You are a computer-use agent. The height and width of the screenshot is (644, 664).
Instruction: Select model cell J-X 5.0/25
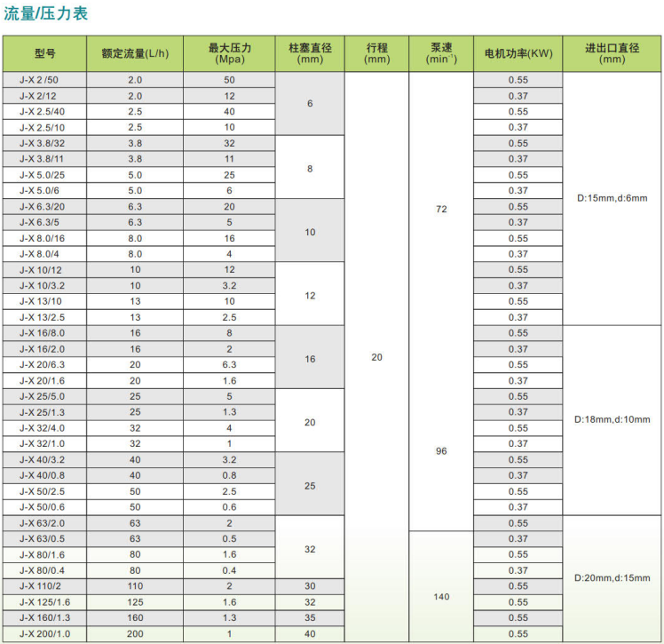pos(45,175)
